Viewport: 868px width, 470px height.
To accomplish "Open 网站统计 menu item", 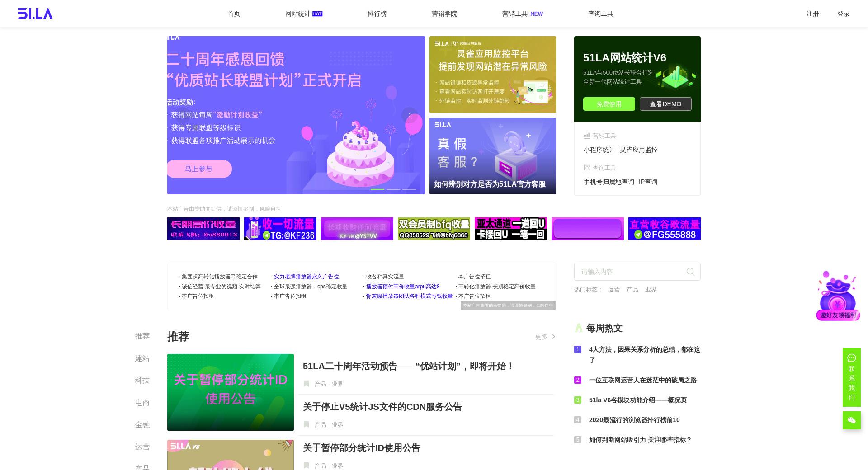I will (x=304, y=14).
